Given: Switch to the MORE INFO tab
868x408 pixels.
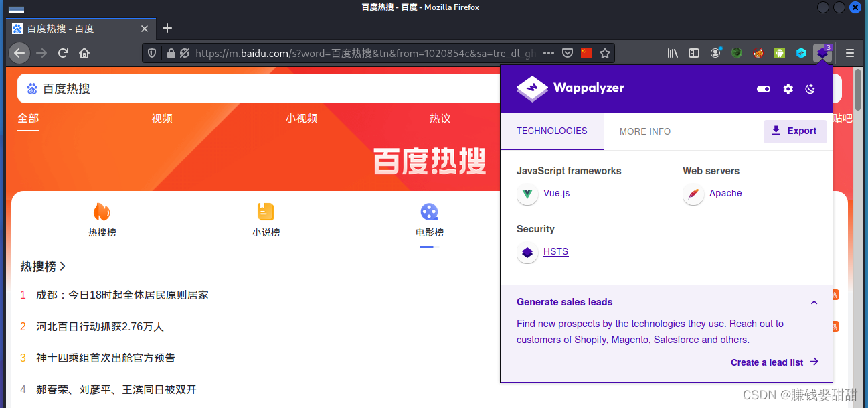Looking at the screenshot, I should click(645, 131).
